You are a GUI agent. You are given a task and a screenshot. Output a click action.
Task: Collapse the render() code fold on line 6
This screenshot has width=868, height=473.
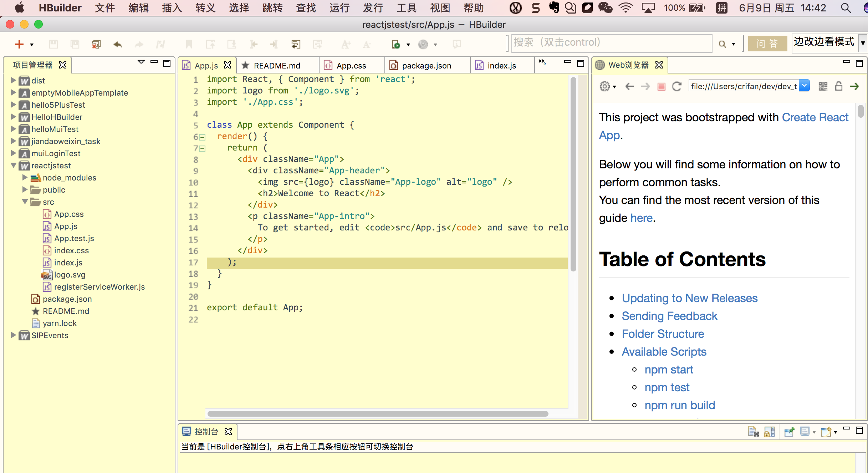[202, 137]
